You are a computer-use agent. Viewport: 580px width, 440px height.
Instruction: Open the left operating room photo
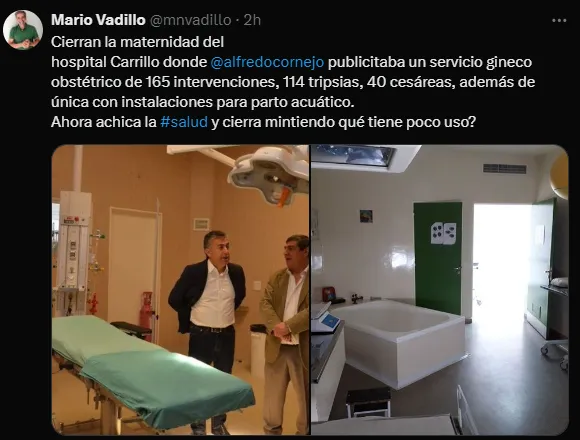(180, 290)
